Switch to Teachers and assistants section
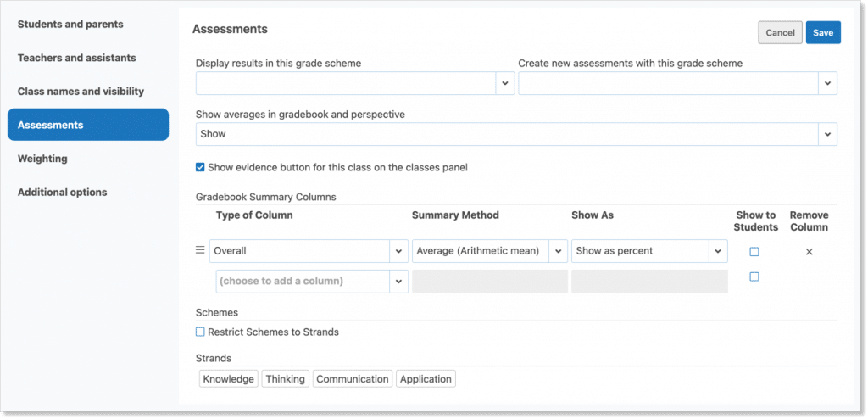The image size is (868, 419). point(77,58)
